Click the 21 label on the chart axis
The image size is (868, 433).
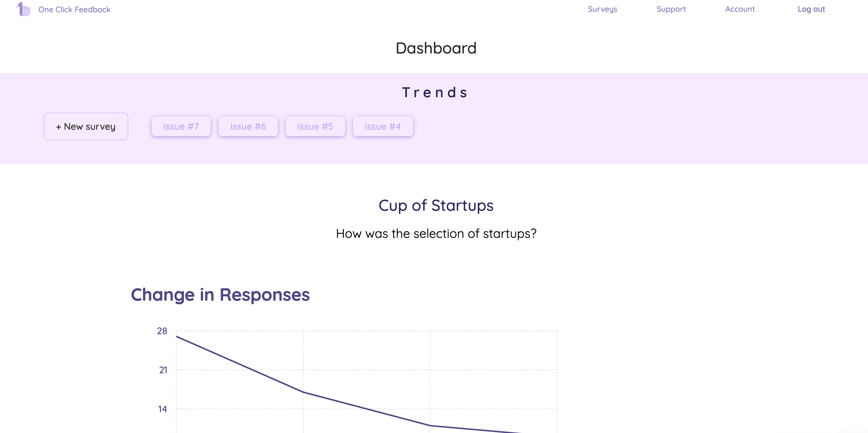click(163, 370)
